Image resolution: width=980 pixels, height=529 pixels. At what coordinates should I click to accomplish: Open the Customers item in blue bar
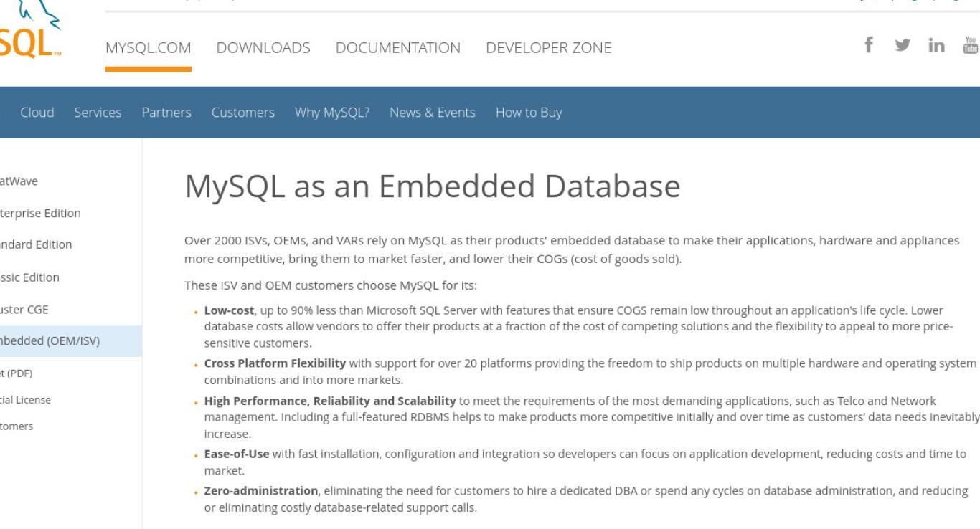243,113
